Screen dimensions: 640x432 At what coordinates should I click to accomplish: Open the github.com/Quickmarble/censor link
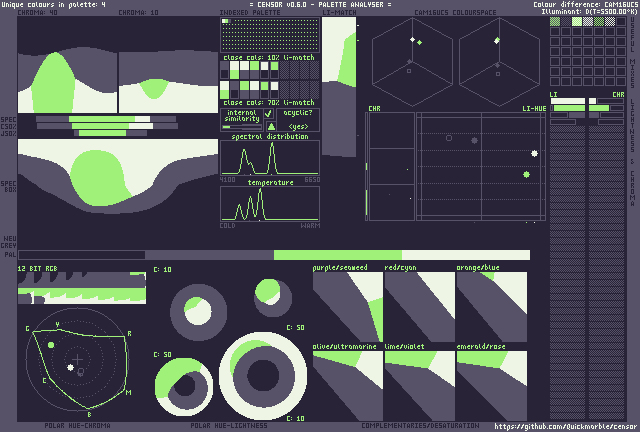565,426
